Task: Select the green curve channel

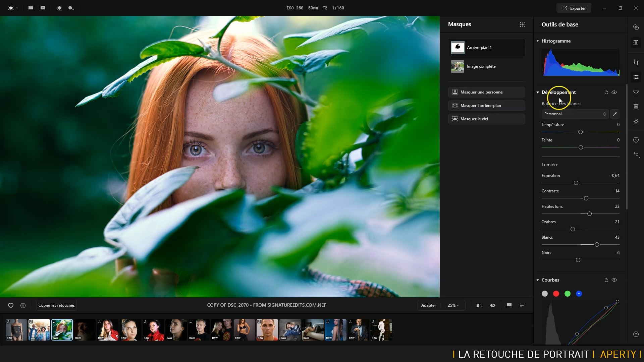Action: (568, 294)
